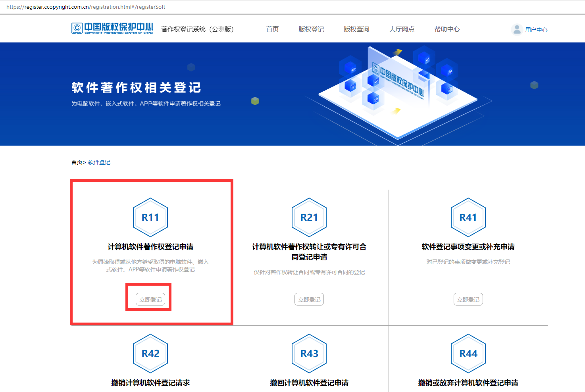Click the CPCC logo
Viewport: 585px width, 392px height.
(x=112, y=29)
